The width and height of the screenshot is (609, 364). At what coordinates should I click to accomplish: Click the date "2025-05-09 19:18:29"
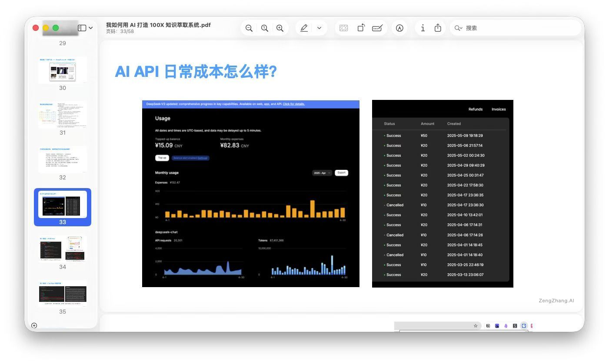coord(465,136)
